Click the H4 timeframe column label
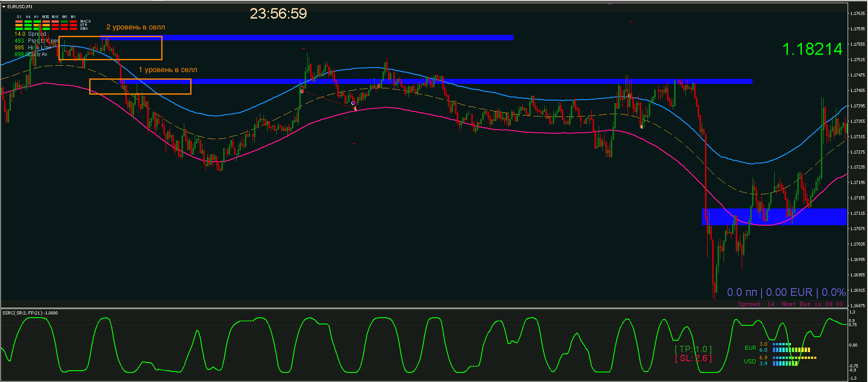 coord(28,17)
